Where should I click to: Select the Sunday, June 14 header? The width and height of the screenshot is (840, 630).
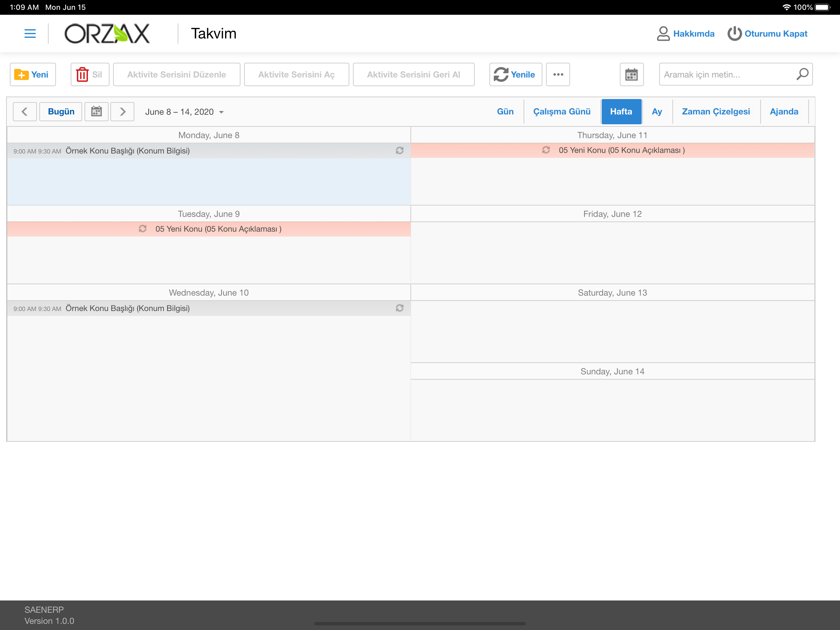tap(612, 371)
